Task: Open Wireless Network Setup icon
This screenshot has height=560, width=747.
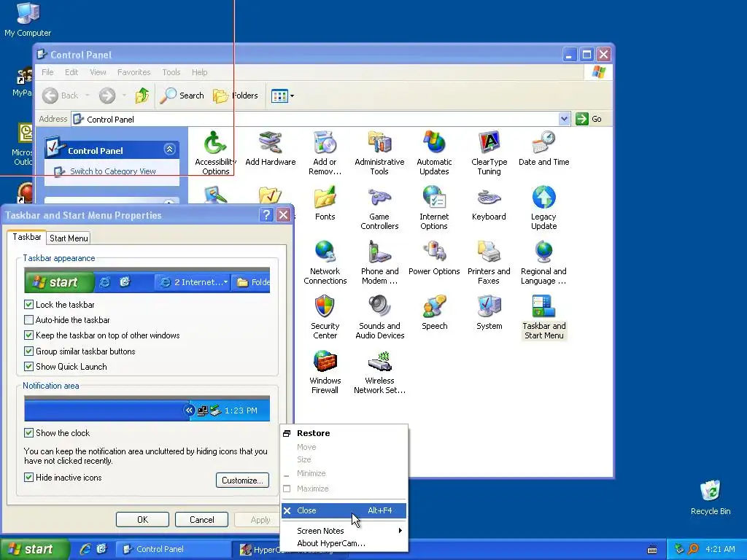Action: (x=379, y=372)
